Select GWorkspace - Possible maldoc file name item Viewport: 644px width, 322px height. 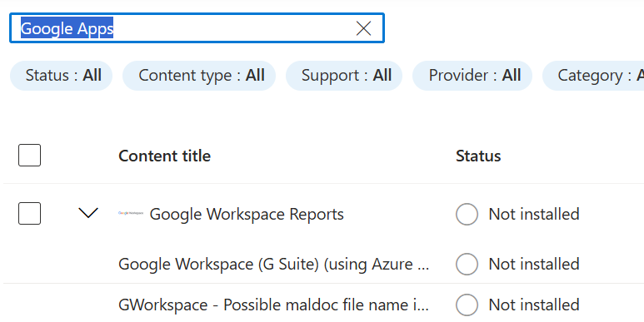click(273, 305)
